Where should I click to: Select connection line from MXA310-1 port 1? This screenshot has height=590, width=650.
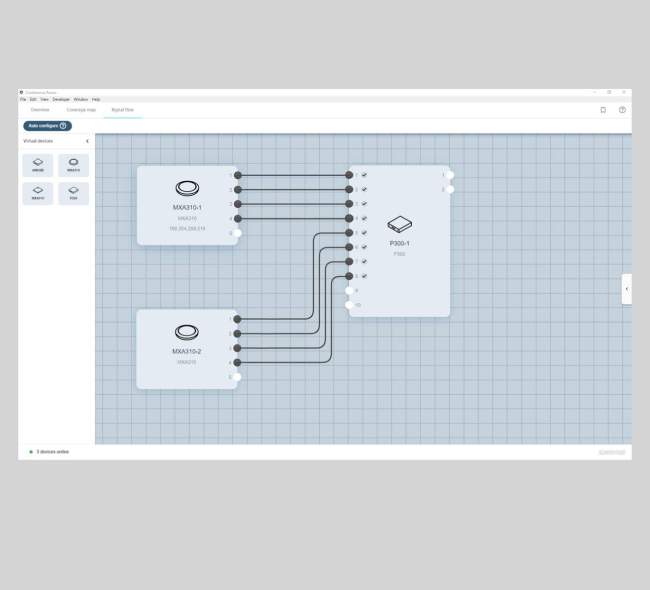293,175
